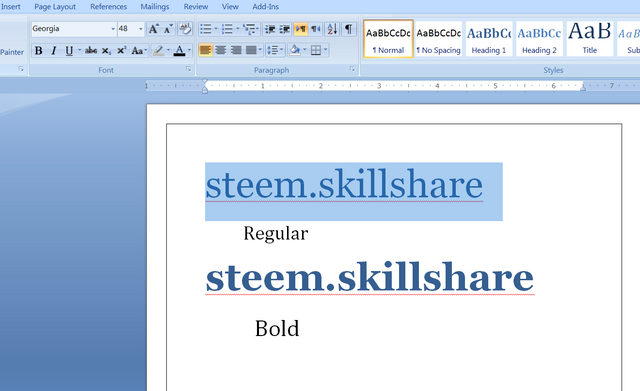Toggle Strikethrough formatting
The width and height of the screenshot is (640, 391).
click(x=91, y=51)
